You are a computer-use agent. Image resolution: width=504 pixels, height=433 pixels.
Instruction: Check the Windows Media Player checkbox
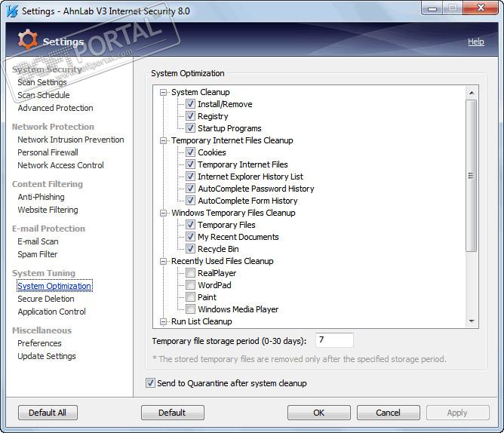[x=190, y=309]
